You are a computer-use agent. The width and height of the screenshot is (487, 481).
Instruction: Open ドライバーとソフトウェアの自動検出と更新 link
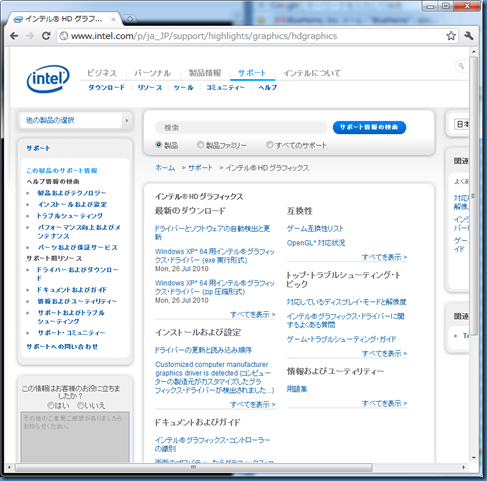click(x=212, y=233)
